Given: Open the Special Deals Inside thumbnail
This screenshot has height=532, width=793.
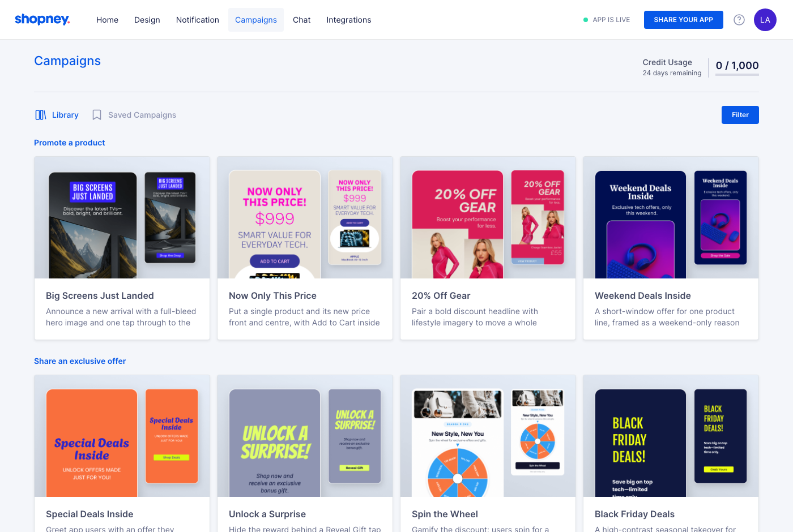Looking at the screenshot, I should tap(122, 436).
